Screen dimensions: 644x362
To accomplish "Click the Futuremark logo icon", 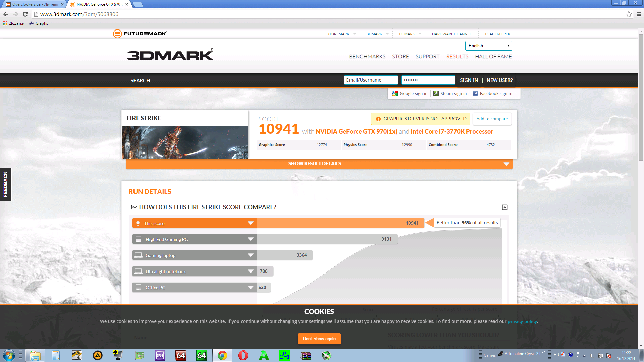I will [x=117, y=34].
